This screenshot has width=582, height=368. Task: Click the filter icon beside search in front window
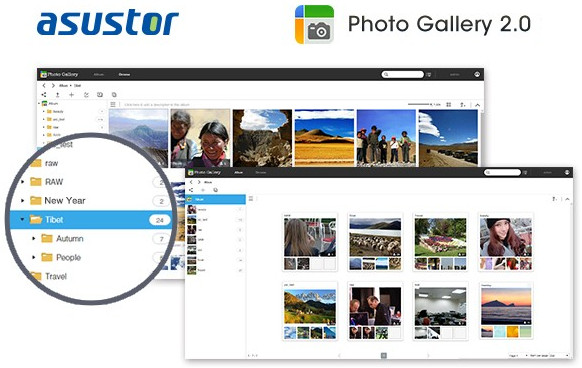coord(525,172)
